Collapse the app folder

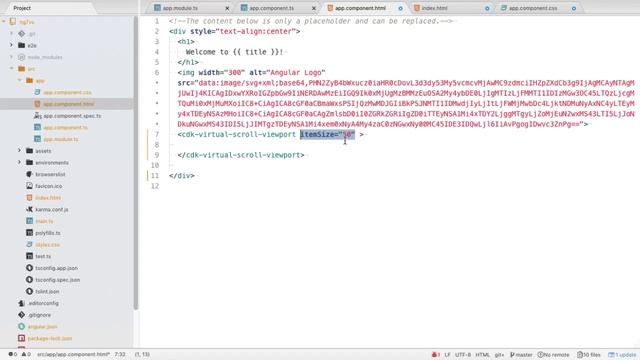pos(19,80)
